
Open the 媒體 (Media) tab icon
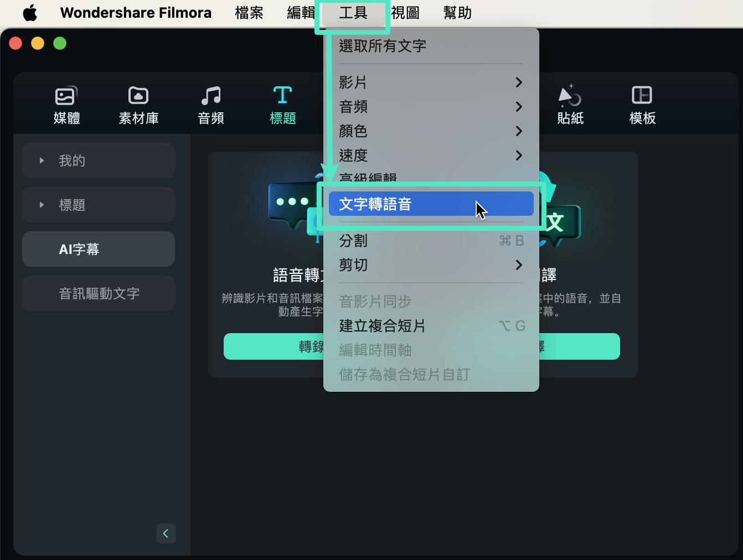tap(66, 96)
